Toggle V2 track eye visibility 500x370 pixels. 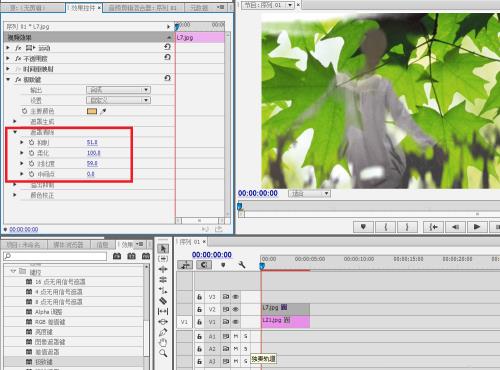pyautogui.click(x=235, y=309)
